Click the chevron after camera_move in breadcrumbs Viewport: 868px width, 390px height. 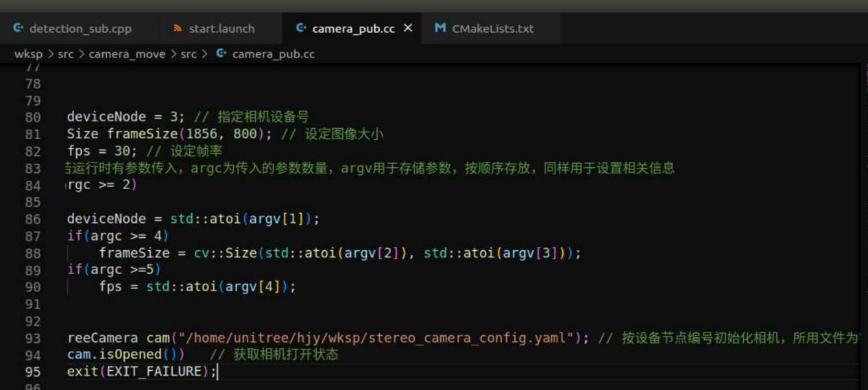click(x=173, y=53)
